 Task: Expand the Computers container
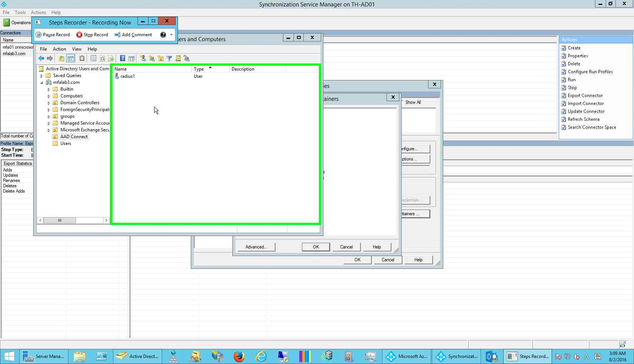tap(49, 96)
